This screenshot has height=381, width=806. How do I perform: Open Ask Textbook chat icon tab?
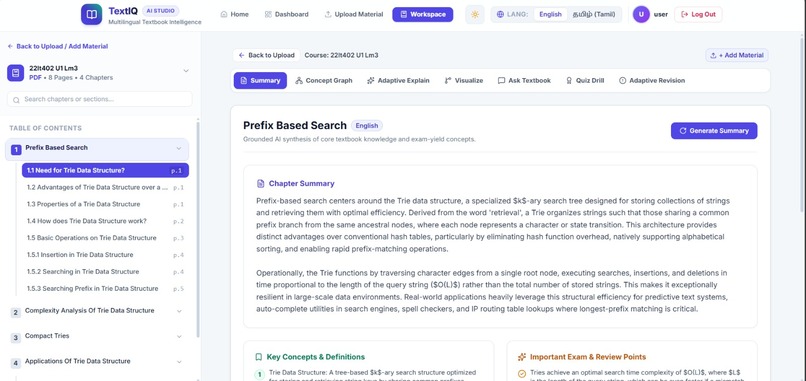pos(501,81)
